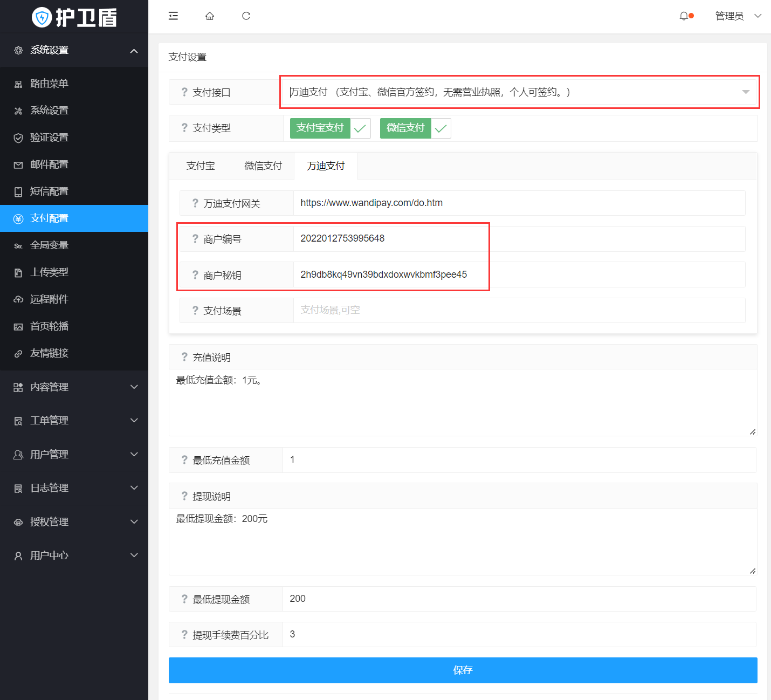Click help icon beside 万迪支付网关
This screenshot has width=771, height=700.
pyautogui.click(x=195, y=203)
